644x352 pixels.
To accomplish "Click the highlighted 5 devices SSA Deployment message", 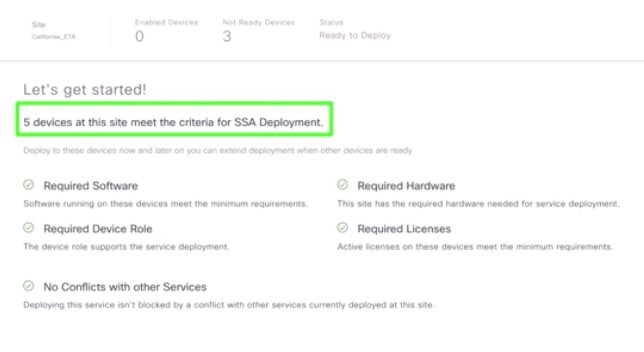I will click(173, 122).
